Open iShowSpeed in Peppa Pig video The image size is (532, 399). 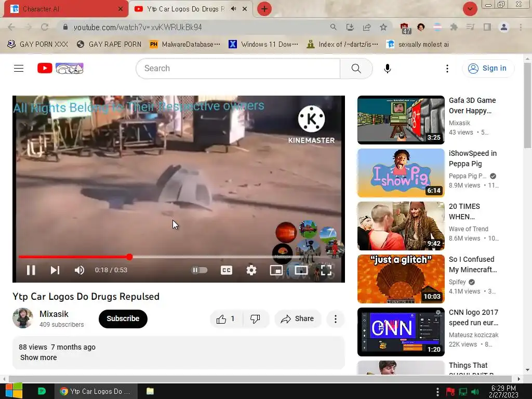[401, 172]
